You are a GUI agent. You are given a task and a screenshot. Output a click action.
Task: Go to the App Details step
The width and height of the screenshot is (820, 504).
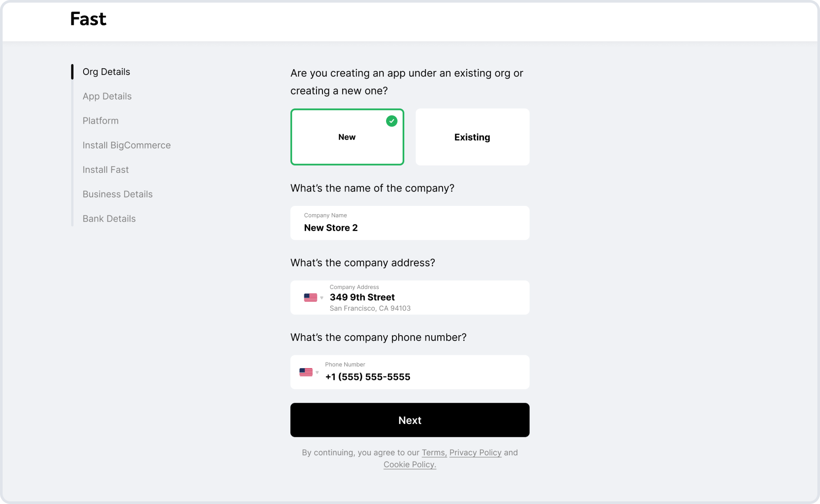107,96
